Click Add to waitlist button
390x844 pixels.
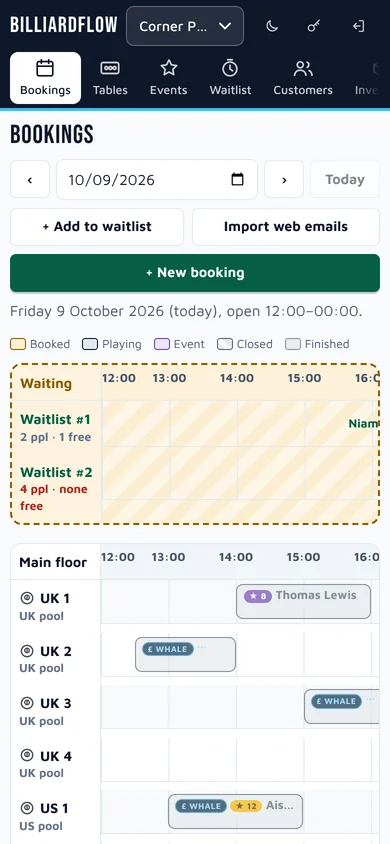tap(97, 227)
